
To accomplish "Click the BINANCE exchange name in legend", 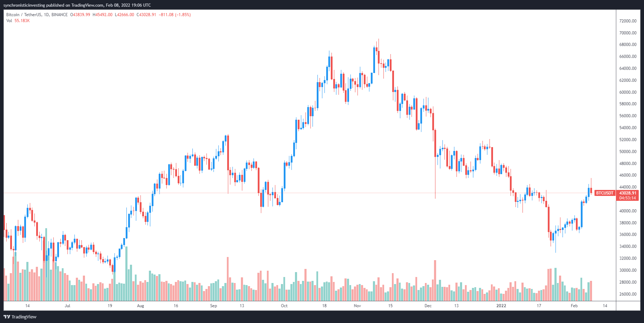I will (59, 15).
